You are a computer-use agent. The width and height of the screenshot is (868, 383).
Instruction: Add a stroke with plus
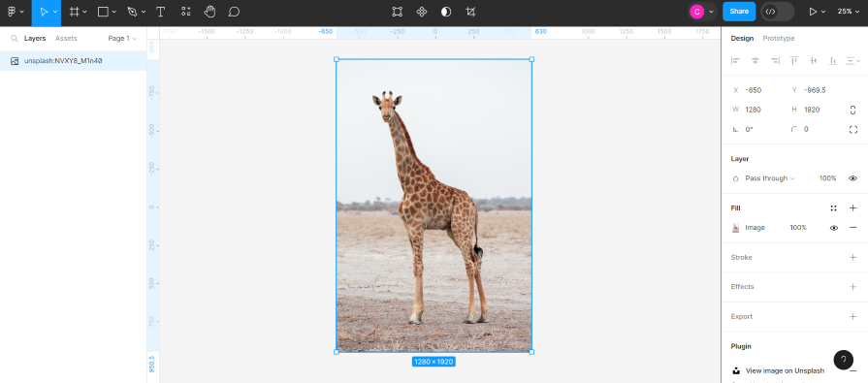pos(853,257)
